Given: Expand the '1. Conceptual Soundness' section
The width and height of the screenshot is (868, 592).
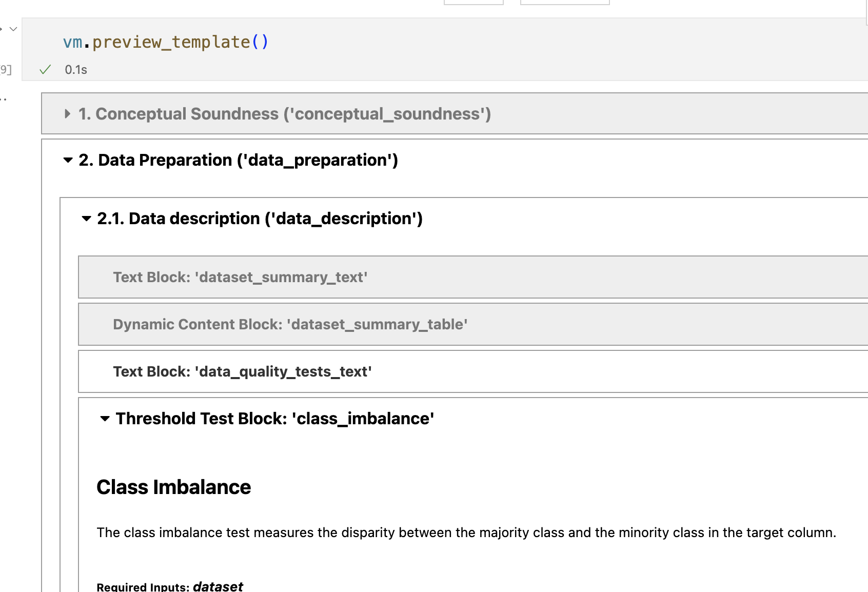Looking at the screenshot, I should pos(67,114).
